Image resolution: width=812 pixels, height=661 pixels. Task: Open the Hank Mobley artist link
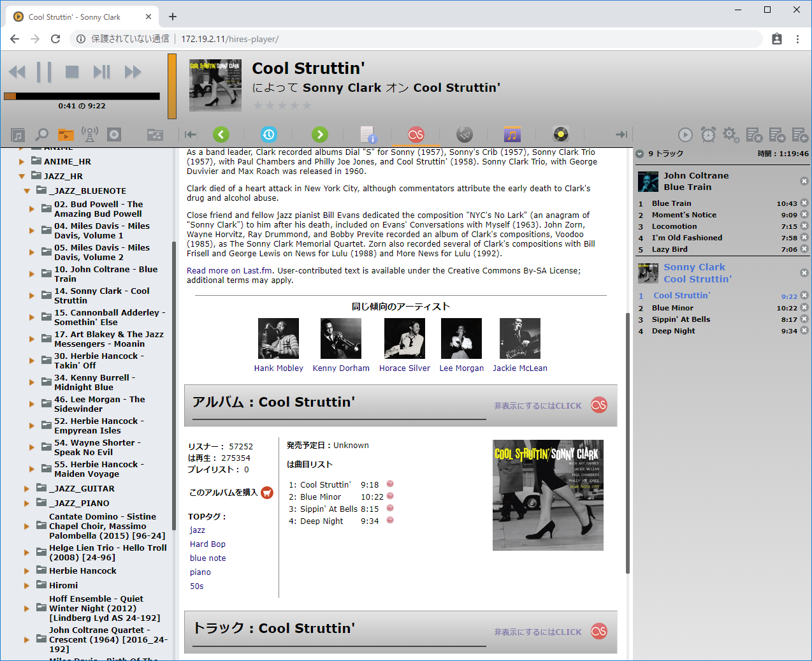pos(279,368)
